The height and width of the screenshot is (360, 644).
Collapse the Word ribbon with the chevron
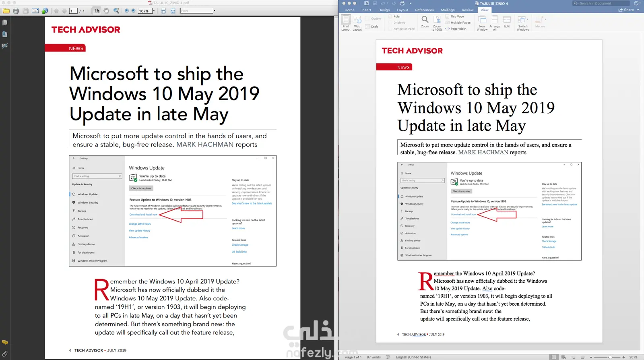pyautogui.click(x=638, y=10)
